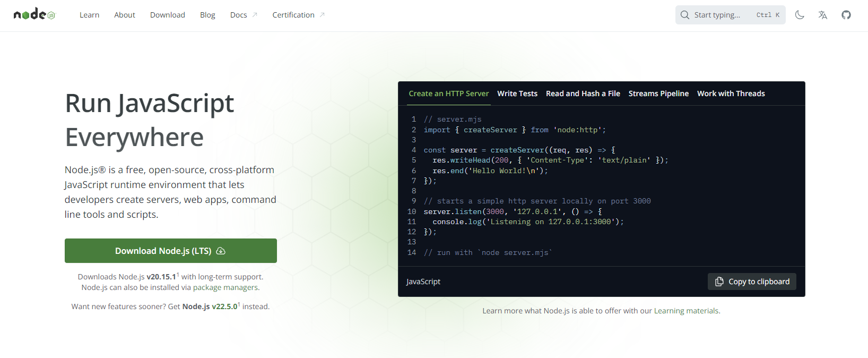Go to the Download page
The width and height of the screenshot is (868, 358).
tap(168, 15)
